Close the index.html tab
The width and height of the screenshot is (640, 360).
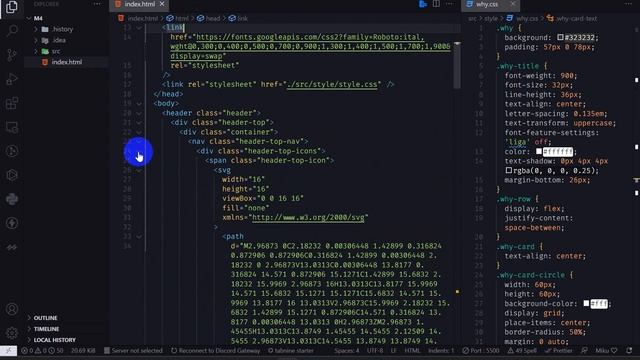(x=162, y=4)
